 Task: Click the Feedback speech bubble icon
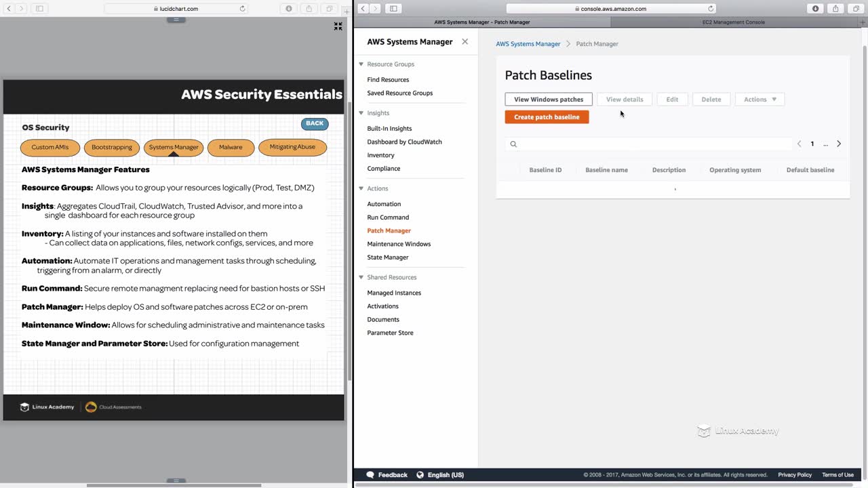[x=370, y=475]
